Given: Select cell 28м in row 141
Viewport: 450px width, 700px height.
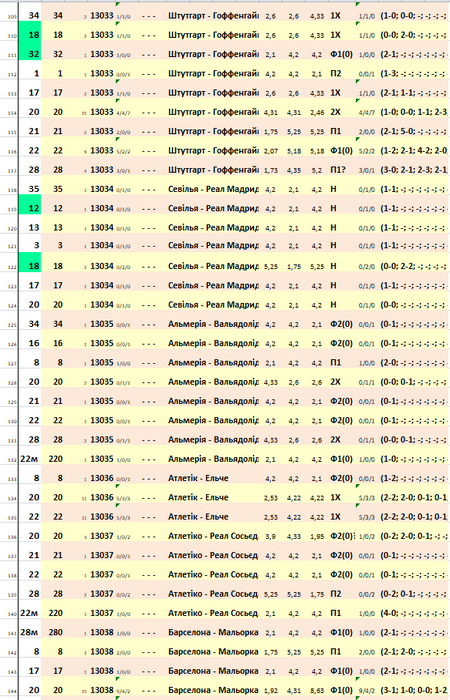Looking at the screenshot, I should 30,632.
